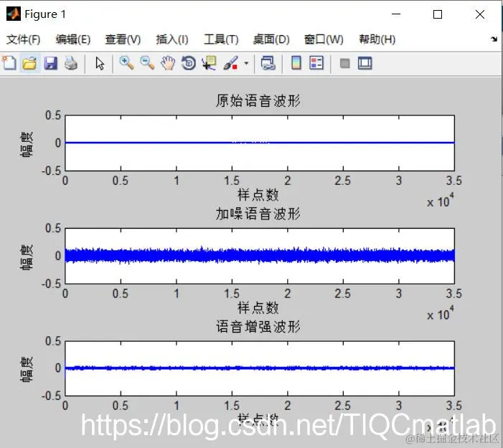Click the enhanced waveform in the bottom plot
503x448 pixels.
coord(260,368)
